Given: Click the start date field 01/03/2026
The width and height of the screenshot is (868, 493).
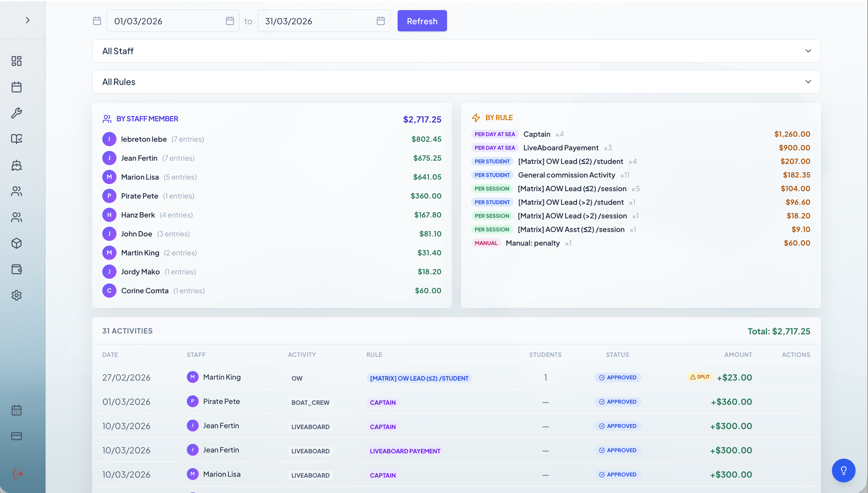Looking at the screenshot, I should (x=173, y=21).
